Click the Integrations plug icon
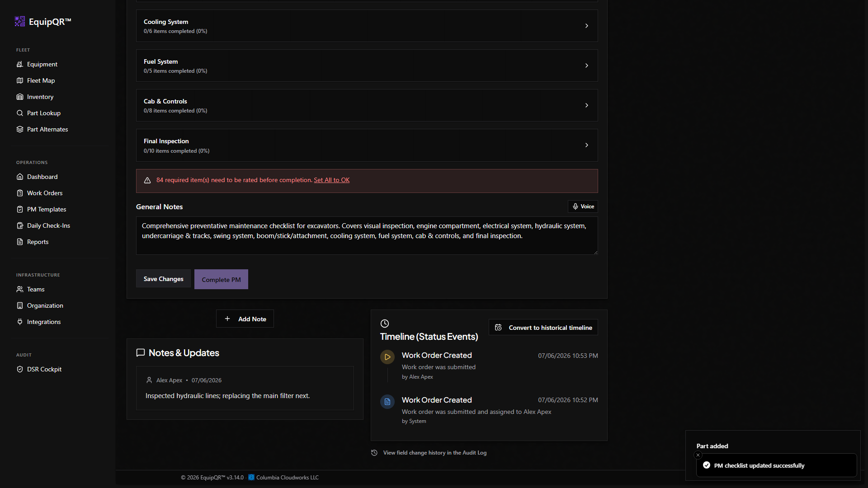Viewport: 868px width, 488px height. tap(20, 322)
